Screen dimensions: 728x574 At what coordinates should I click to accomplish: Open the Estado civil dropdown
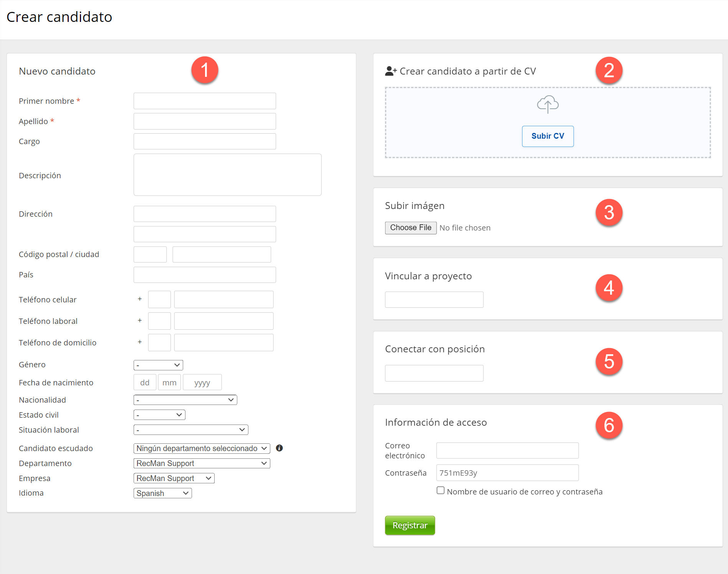click(x=159, y=415)
